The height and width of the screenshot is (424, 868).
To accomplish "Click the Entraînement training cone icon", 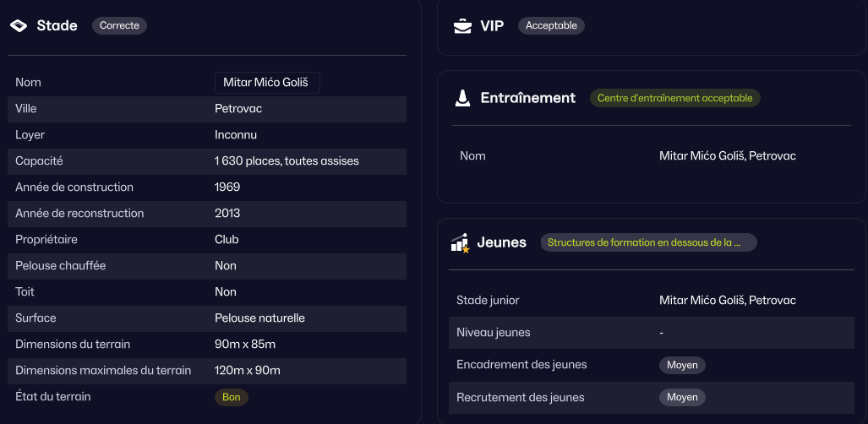I will coord(462,98).
